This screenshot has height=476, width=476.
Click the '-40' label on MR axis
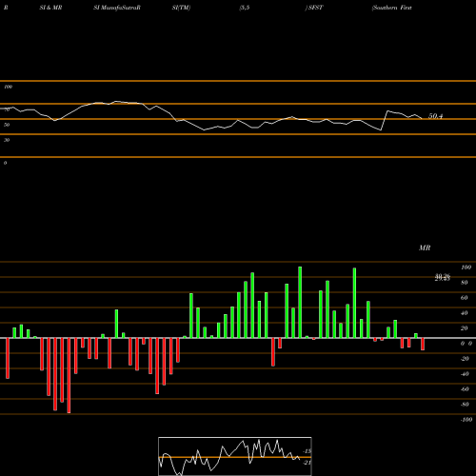click(465, 374)
